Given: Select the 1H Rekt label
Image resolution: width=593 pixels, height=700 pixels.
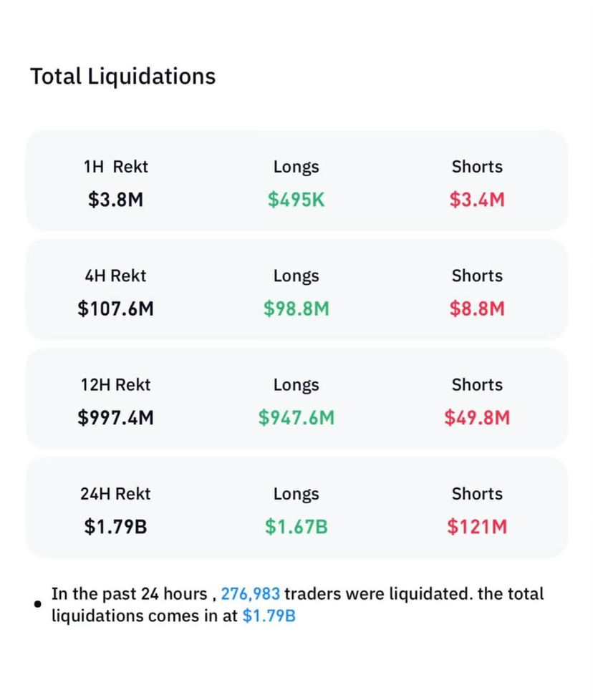Looking at the screenshot, I should [x=115, y=167].
